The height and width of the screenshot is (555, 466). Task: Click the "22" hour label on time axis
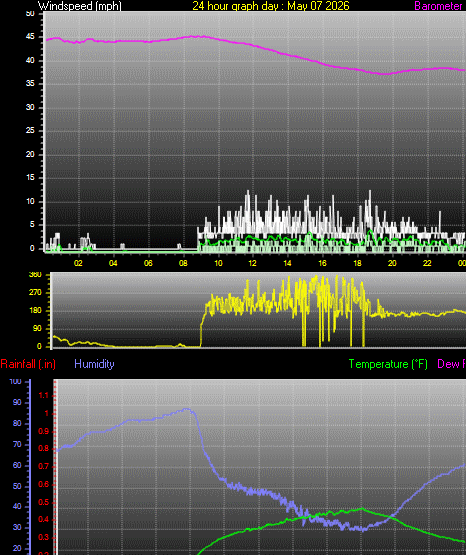click(427, 263)
